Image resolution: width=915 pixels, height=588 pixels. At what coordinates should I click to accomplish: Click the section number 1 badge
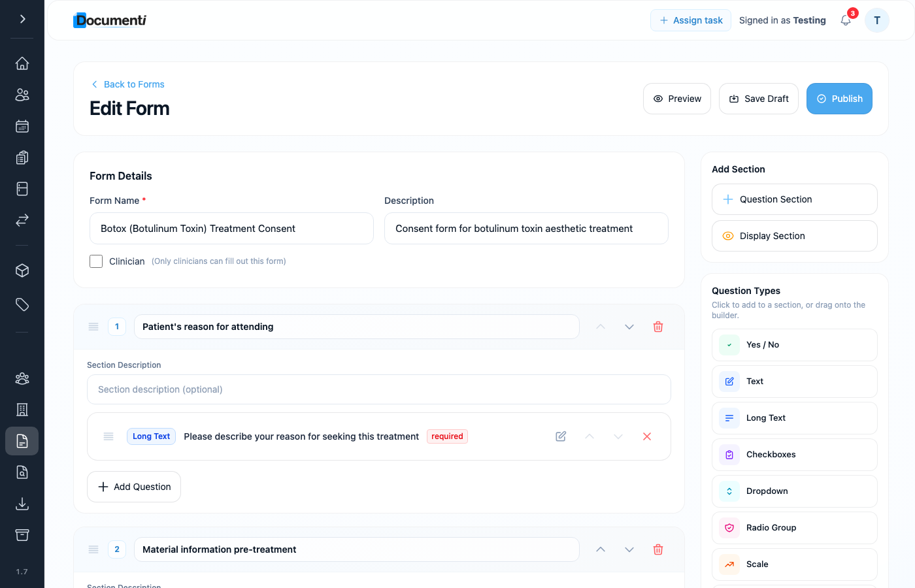point(117,327)
